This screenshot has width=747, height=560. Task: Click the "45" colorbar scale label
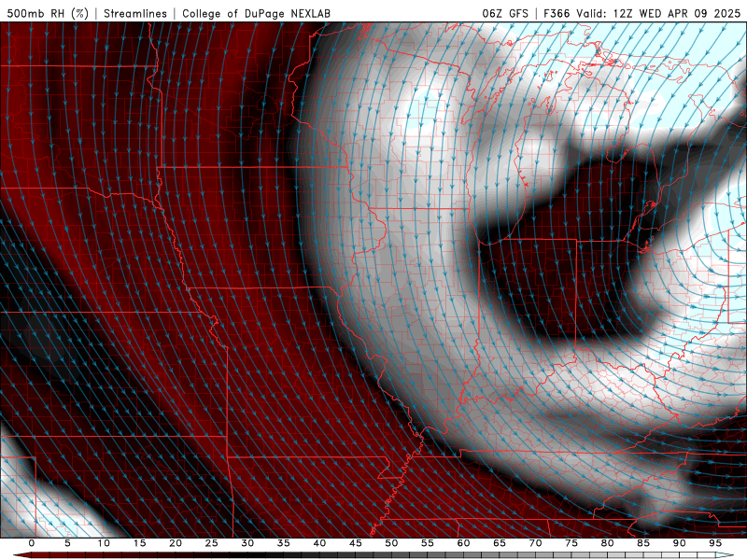(x=356, y=543)
